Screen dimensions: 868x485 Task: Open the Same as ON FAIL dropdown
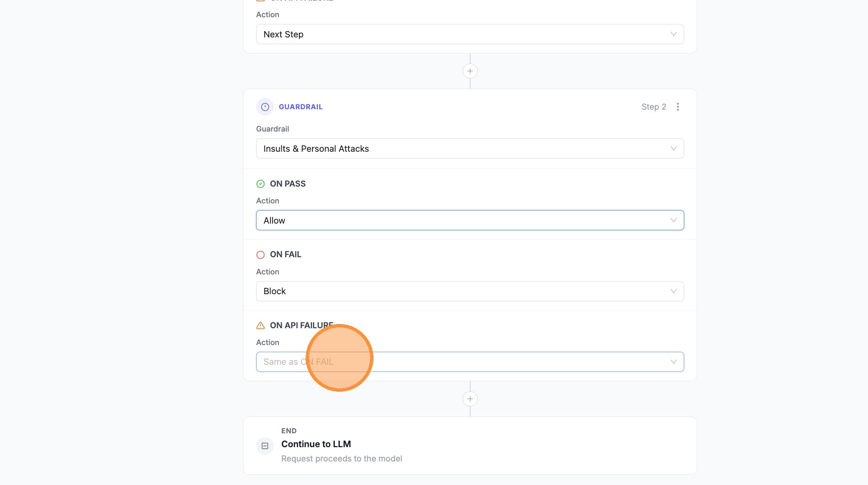[x=469, y=361]
